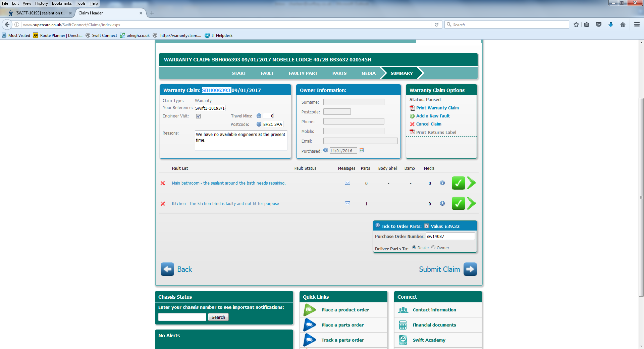This screenshot has width=644, height=349.
Task: Open the Purchased date calendar picker
Action: tap(361, 150)
